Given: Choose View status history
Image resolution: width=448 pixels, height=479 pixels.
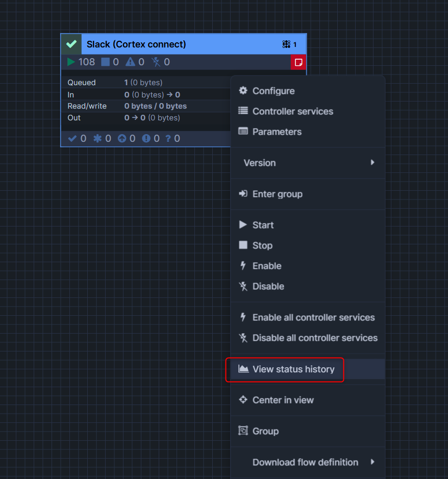Looking at the screenshot, I should (293, 369).
